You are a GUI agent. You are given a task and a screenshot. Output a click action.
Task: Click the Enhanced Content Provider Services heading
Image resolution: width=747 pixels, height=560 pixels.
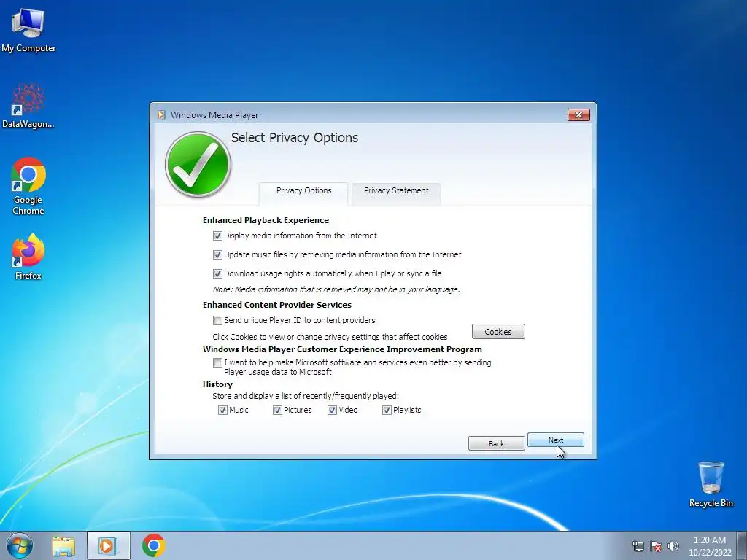tap(277, 305)
